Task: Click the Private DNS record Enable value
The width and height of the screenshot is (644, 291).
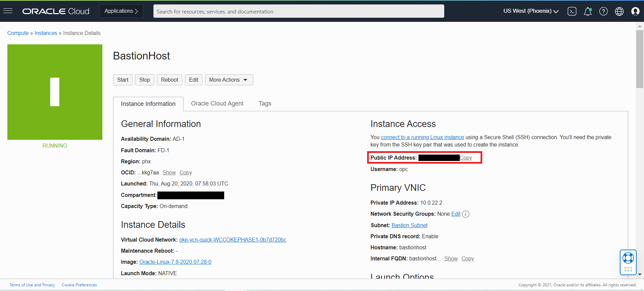Action: (x=430, y=236)
